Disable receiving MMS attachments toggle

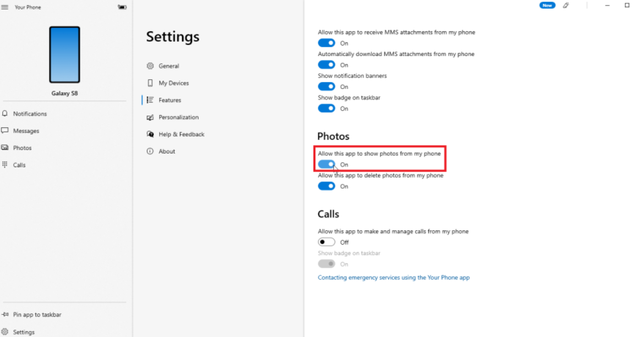326,43
